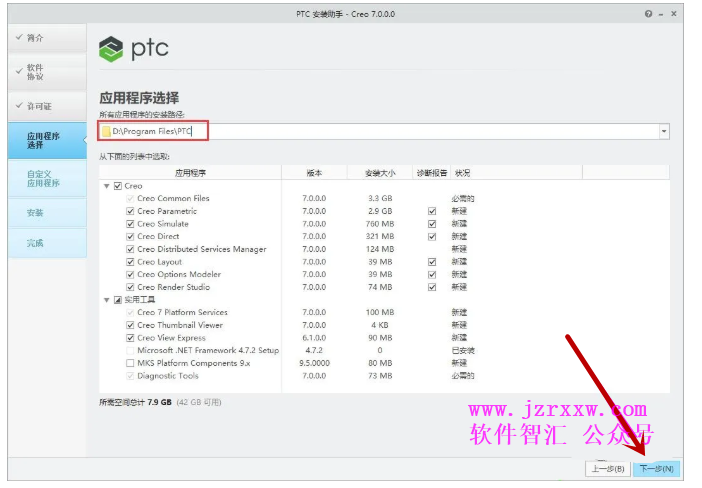Toggle diagnostic report for Creo Simulate
Screen dimensions: 702x488
(x=432, y=224)
